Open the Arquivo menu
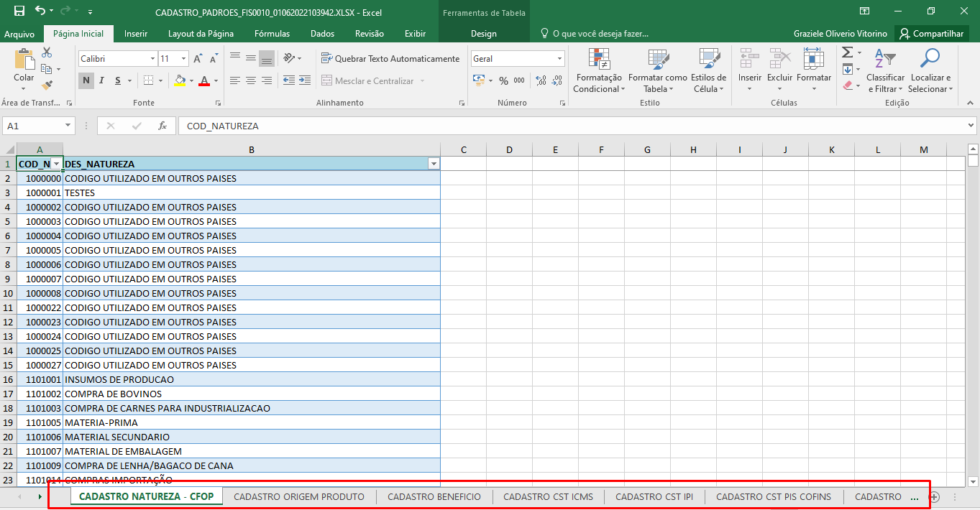This screenshot has width=980, height=510. pos(19,34)
